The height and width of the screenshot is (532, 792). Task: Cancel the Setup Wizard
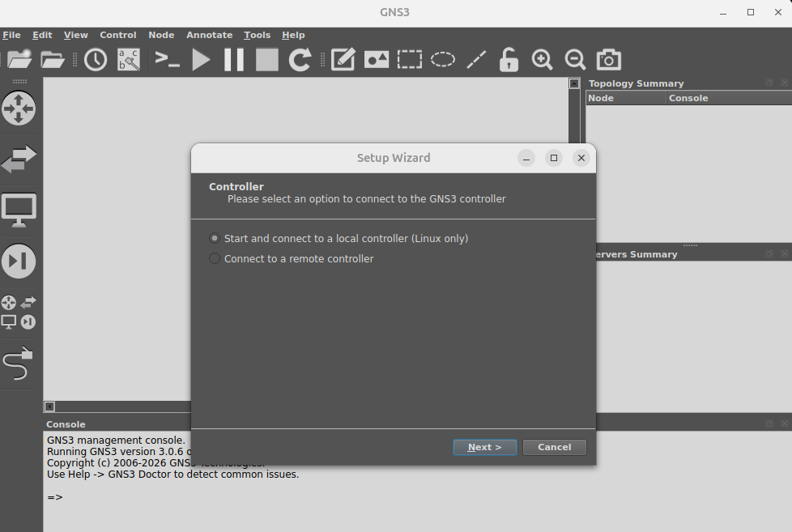[554, 446]
